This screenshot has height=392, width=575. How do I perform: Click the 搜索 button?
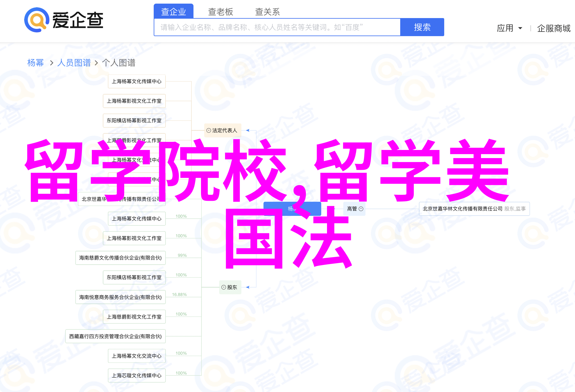point(422,27)
